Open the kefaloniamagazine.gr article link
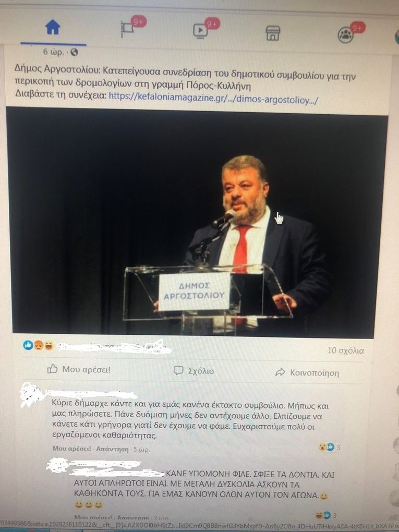 point(213,99)
